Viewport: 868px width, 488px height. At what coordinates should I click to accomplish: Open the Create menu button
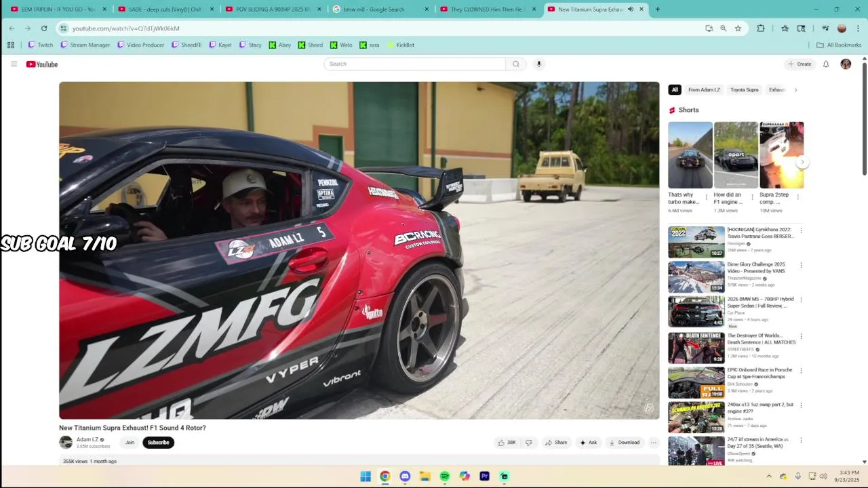click(x=800, y=64)
